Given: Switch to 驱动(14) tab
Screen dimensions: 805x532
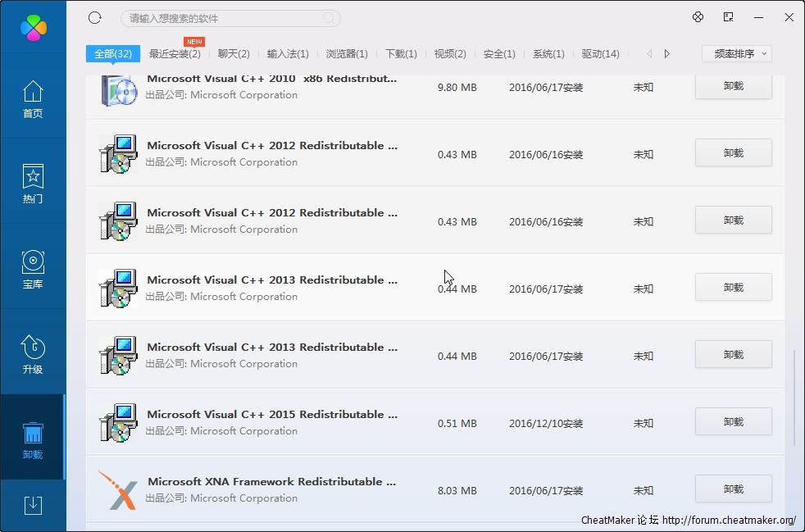Looking at the screenshot, I should tap(600, 54).
